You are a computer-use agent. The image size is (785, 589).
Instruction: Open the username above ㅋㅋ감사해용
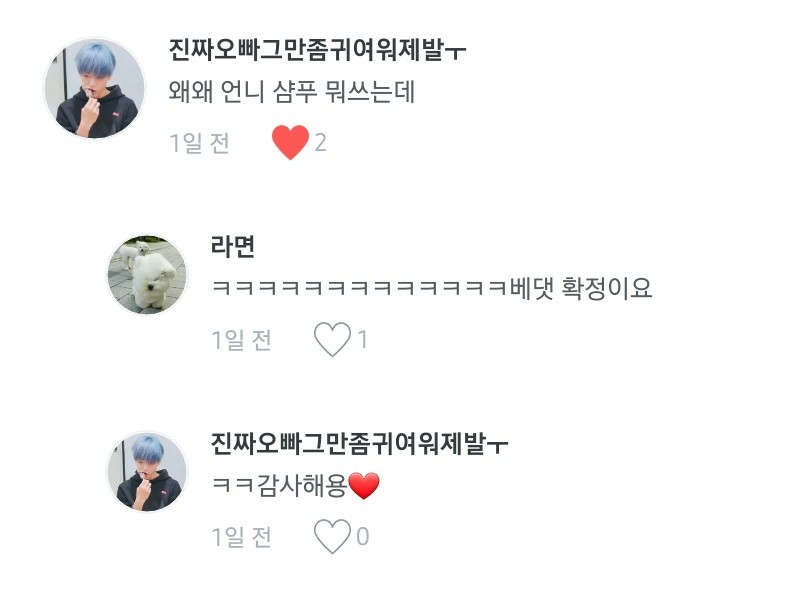359,444
